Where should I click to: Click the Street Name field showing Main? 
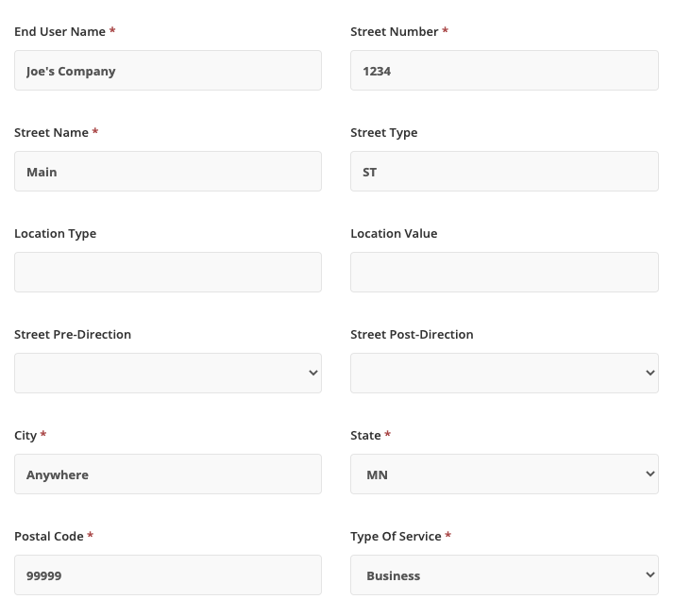pos(167,172)
